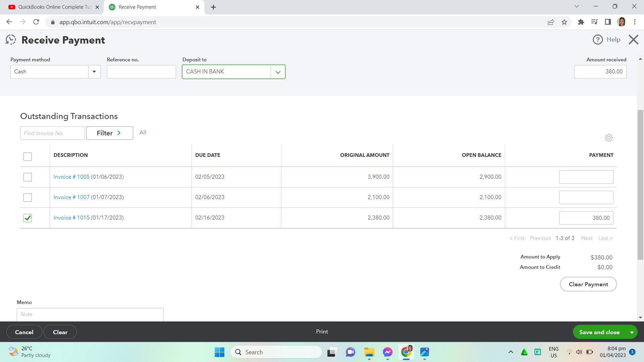Open the Deposit to dropdown
Viewport: 644px width, 362px height.
pos(278,72)
